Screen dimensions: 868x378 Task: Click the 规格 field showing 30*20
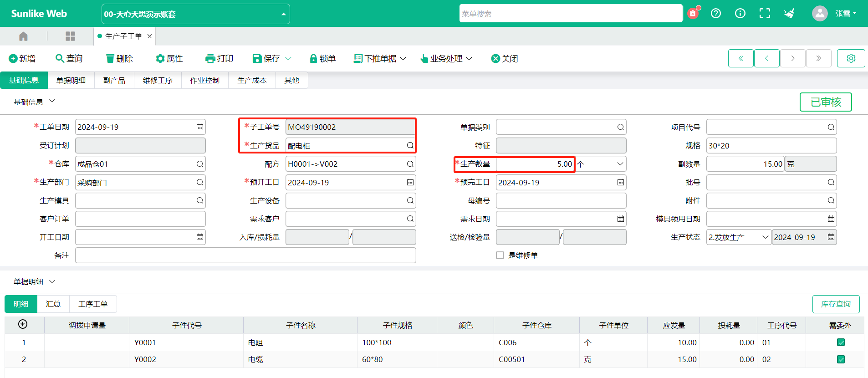point(771,145)
